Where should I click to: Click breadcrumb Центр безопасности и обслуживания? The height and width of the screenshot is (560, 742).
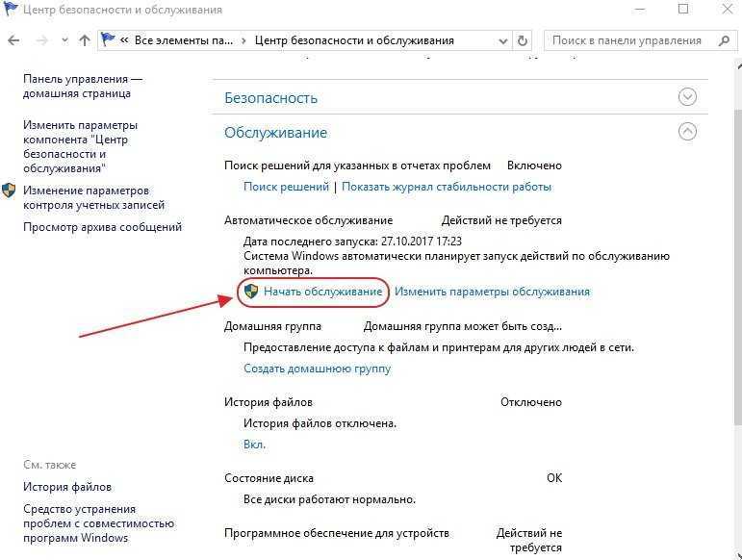pyautogui.click(x=354, y=40)
